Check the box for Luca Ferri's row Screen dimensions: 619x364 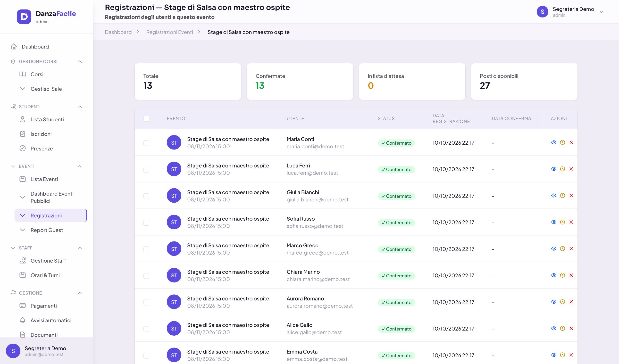pos(146,169)
